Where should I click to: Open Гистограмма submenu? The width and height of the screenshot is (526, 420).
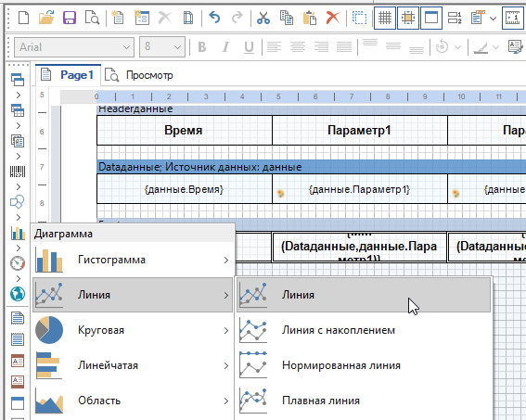click(133, 260)
